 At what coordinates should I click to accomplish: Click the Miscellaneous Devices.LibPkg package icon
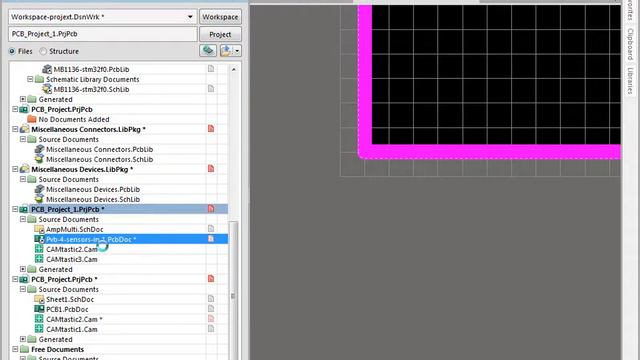pos(24,169)
